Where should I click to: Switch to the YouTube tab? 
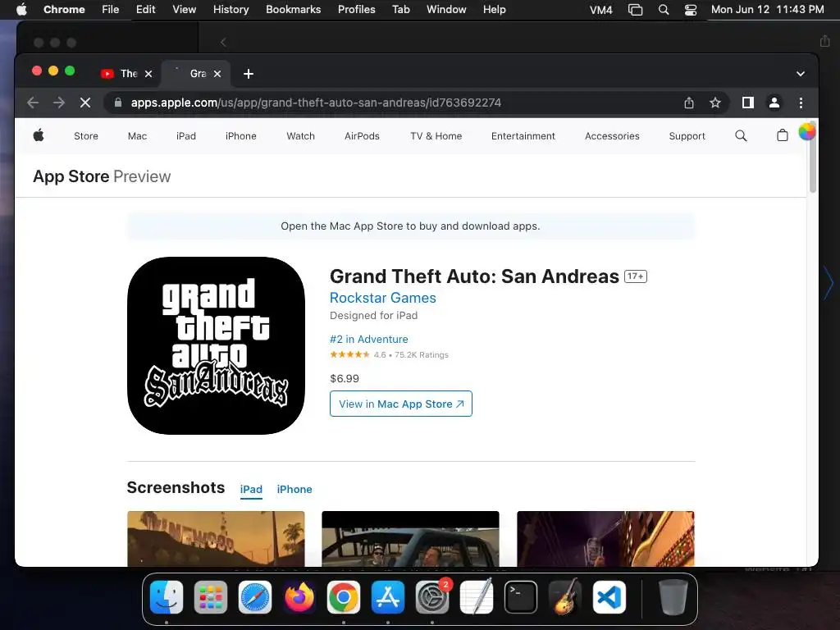126,73
